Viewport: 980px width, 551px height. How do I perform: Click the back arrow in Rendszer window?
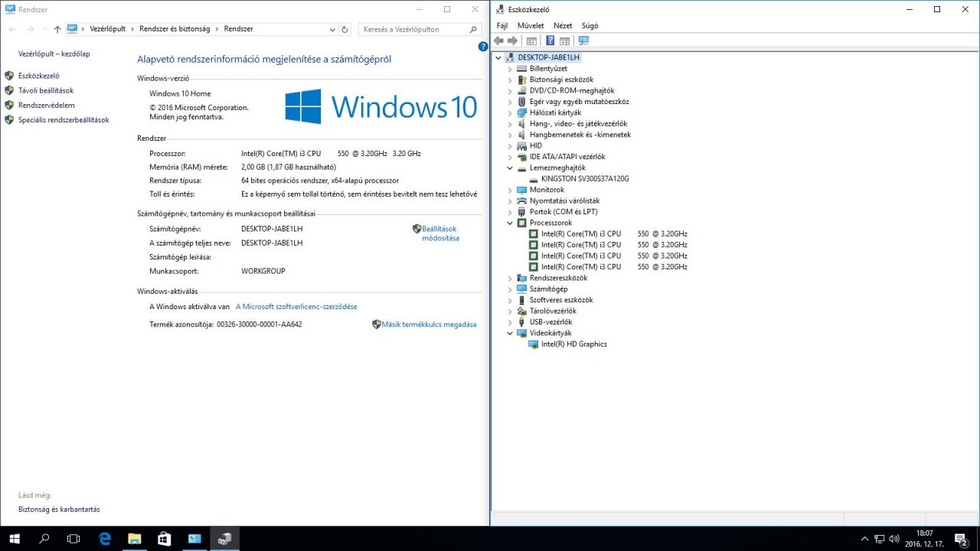click(11, 29)
